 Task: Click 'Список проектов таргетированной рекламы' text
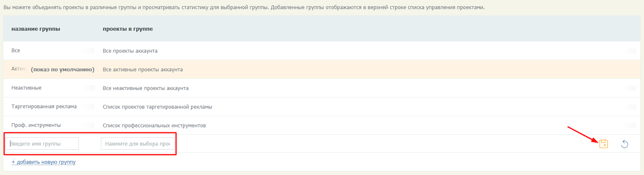tap(157, 107)
